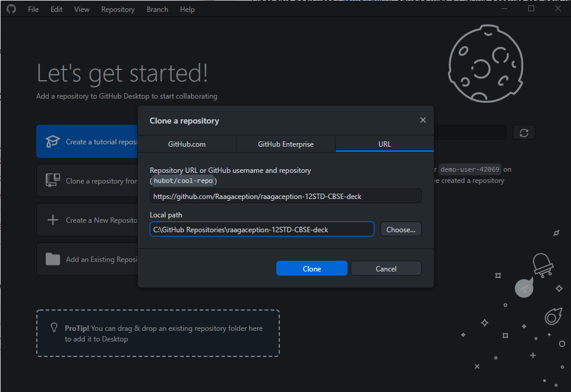
Task: Click the refresh repositories icon button
Action: coord(524,133)
